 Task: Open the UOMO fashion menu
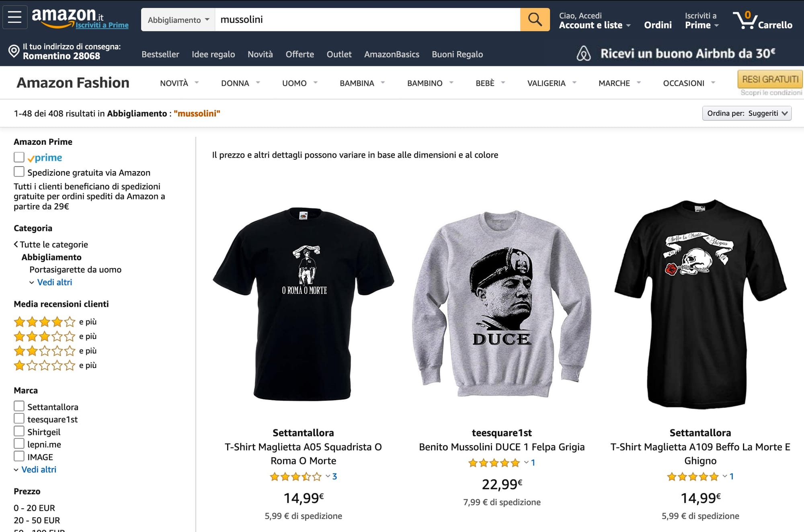(x=299, y=83)
